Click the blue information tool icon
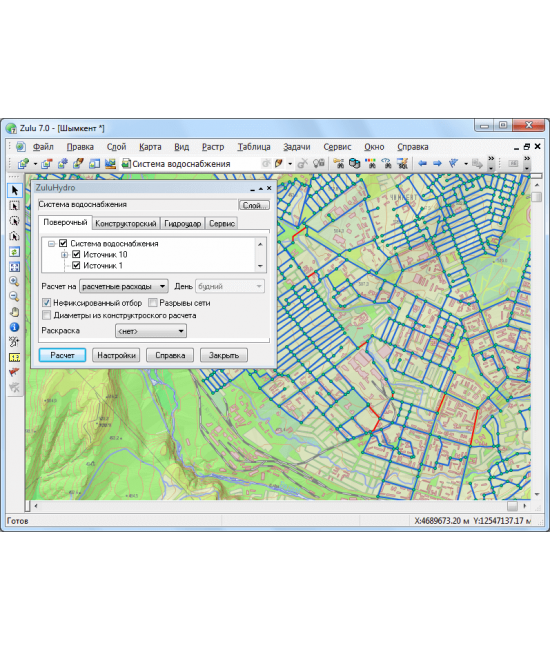550x651 pixels. tap(15, 327)
